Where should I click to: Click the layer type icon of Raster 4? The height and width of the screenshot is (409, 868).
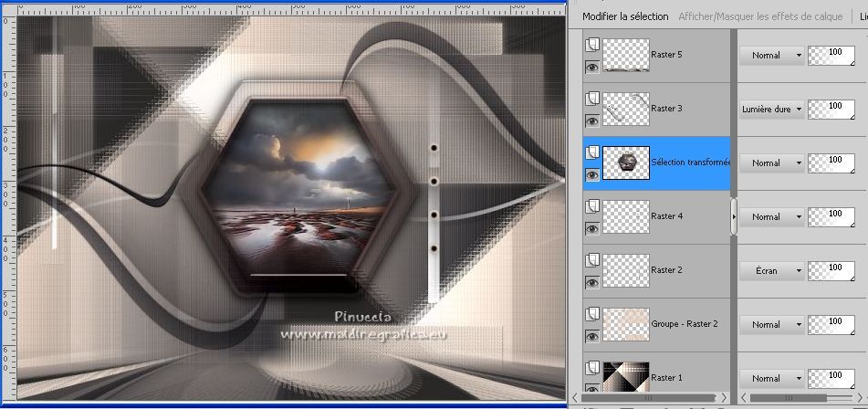pos(592,206)
